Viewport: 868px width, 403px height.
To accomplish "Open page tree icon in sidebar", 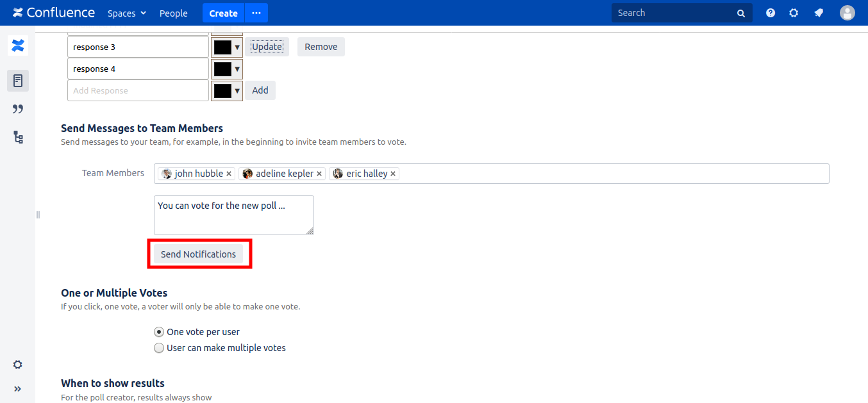I will [18, 137].
